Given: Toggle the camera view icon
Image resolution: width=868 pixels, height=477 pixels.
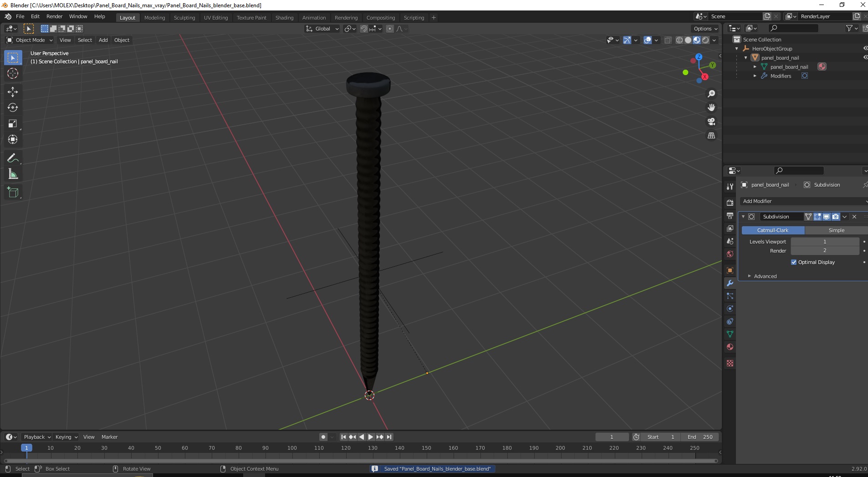Looking at the screenshot, I should [x=711, y=122].
